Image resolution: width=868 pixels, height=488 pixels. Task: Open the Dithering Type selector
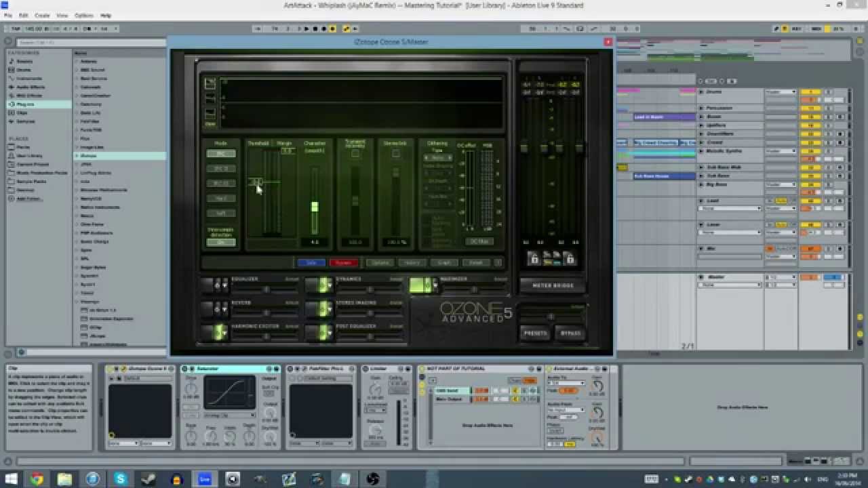point(437,157)
